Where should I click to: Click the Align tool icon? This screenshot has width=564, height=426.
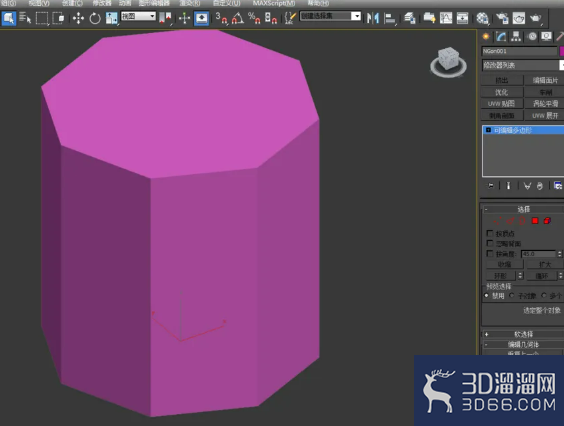point(390,18)
